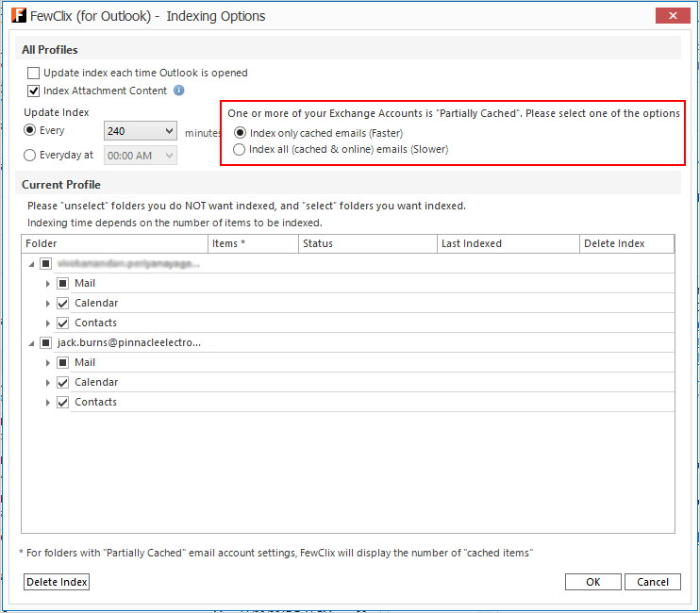
Task: Toggle Mail checkbox under jack.burns account
Action: [62, 363]
